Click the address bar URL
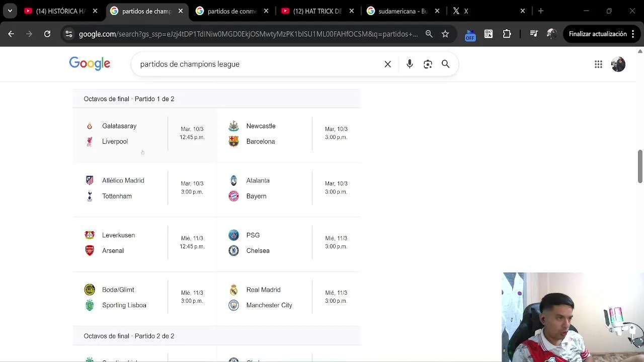 point(248,34)
